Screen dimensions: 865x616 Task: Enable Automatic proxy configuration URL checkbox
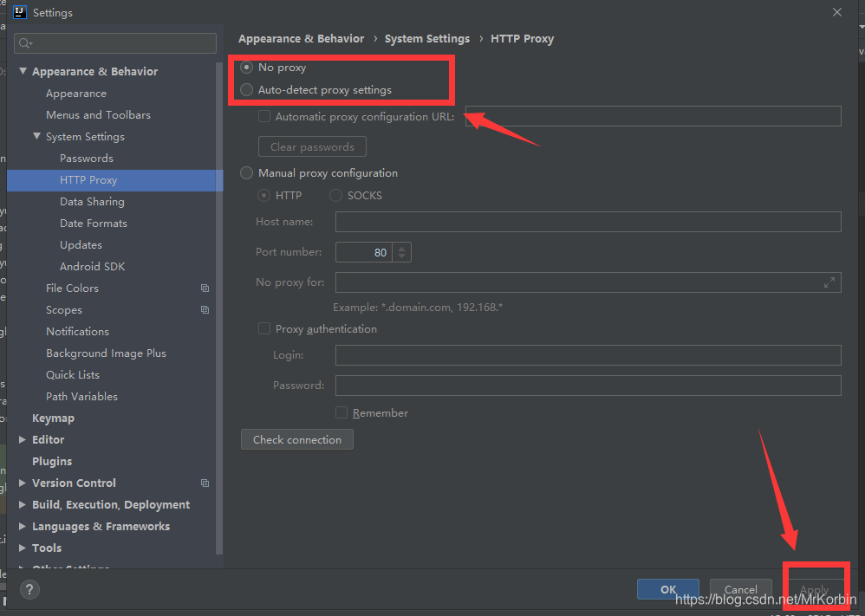[264, 116]
